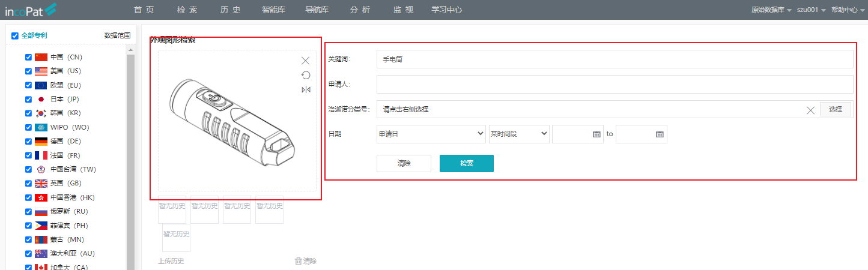Open the 申请日 date type dropdown
This screenshot has width=868, height=270.
click(x=431, y=134)
